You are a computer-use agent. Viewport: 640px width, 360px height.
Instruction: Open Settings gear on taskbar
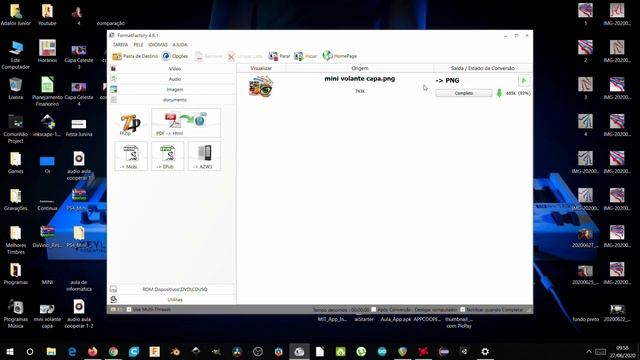(485, 351)
